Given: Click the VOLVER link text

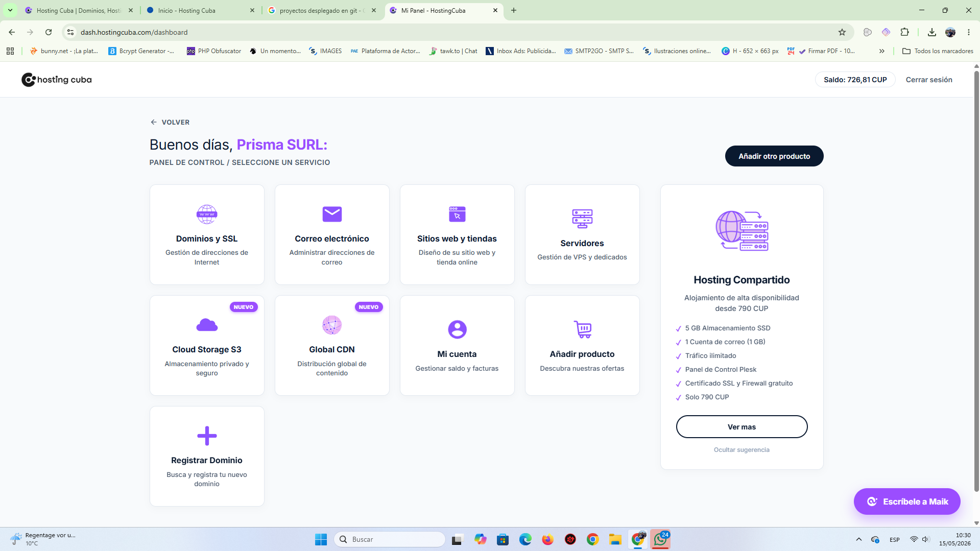Looking at the screenshot, I should [x=176, y=122].
